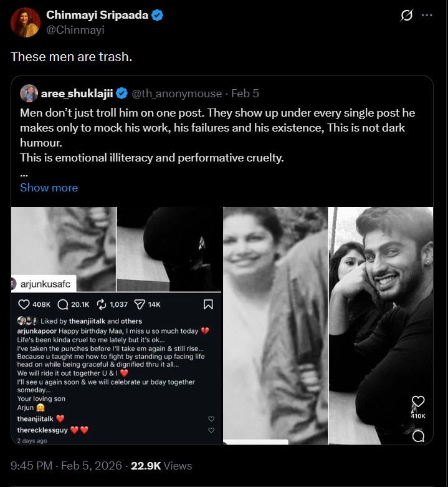Click Chinmayi Sripaada's profile avatar
The height and width of the screenshot is (487, 448).
point(26,22)
